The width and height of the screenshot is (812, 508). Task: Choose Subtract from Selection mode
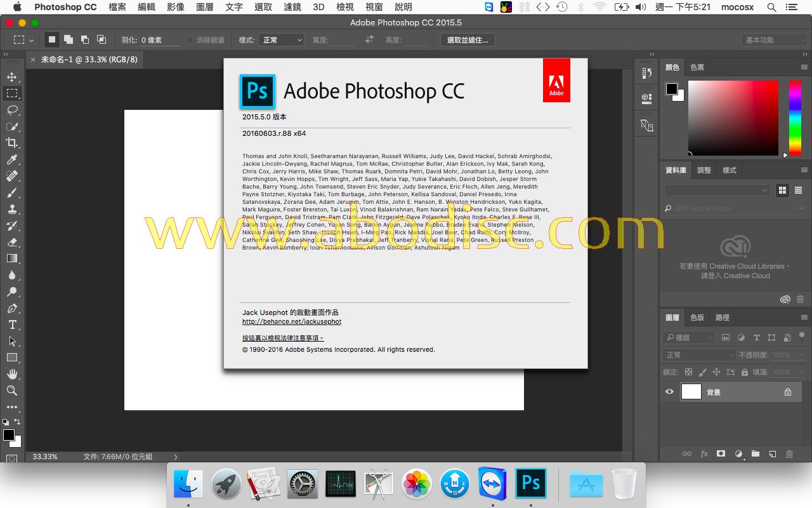(x=85, y=39)
